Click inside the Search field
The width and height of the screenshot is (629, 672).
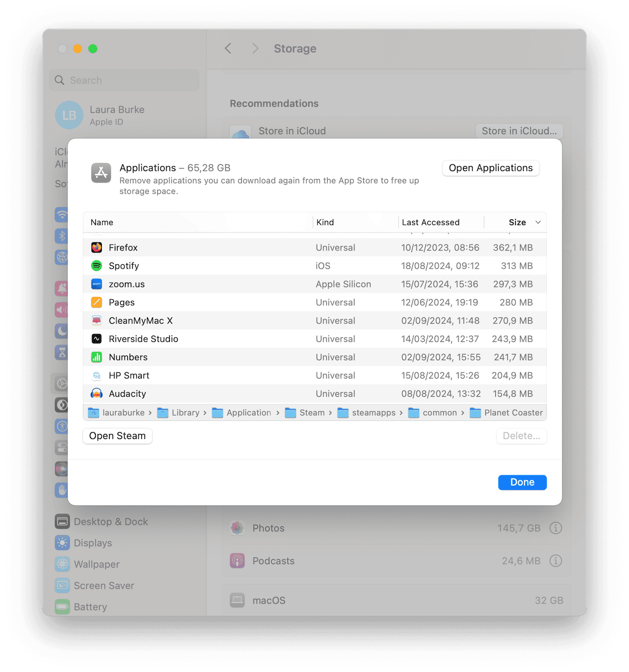[124, 80]
